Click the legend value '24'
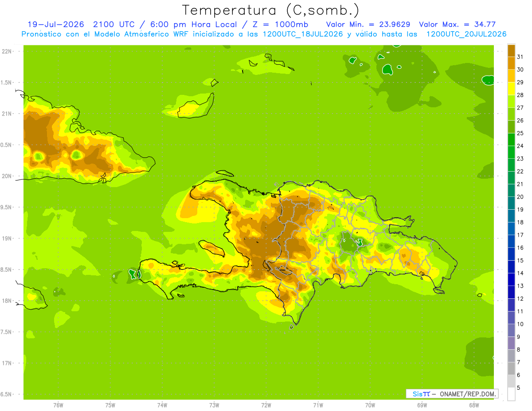Viewport: 532px width, 411px height. (x=520, y=146)
